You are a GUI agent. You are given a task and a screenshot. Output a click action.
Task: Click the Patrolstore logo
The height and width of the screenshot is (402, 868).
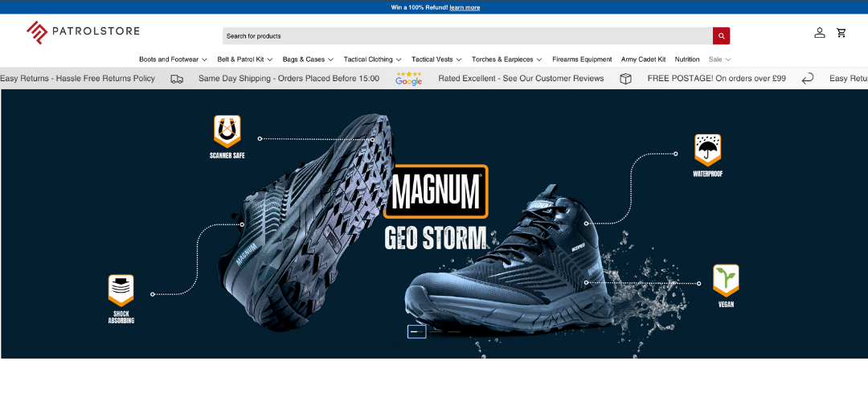pos(83,32)
